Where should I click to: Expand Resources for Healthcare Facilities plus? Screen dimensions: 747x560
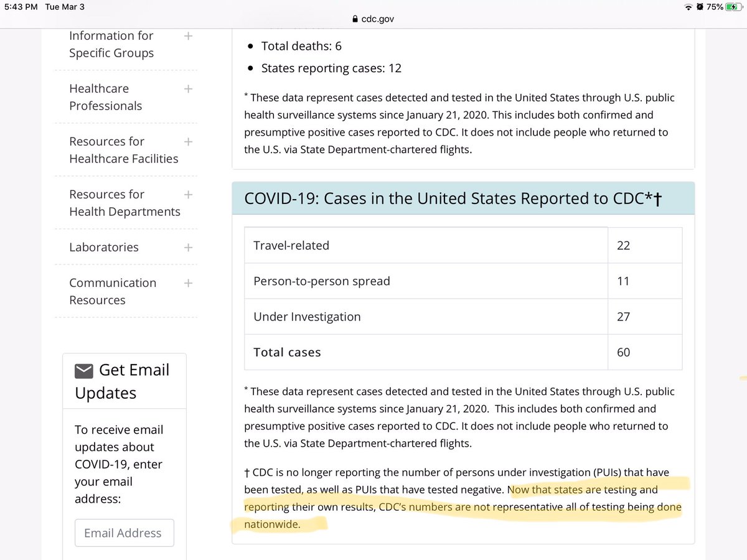(x=189, y=142)
